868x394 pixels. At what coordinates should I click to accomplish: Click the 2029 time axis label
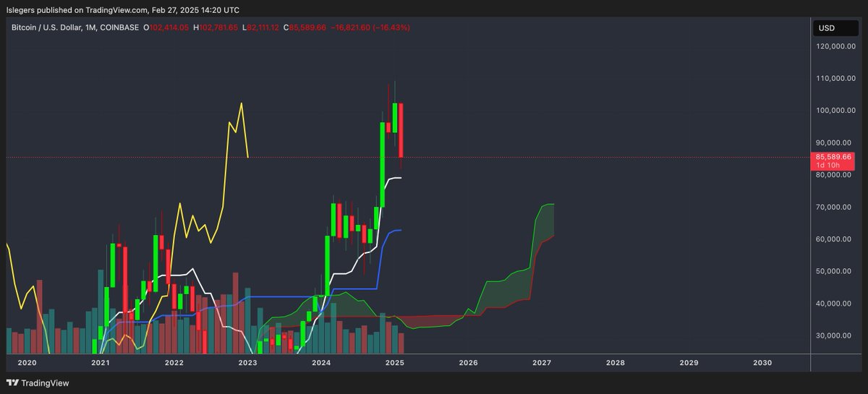689,362
